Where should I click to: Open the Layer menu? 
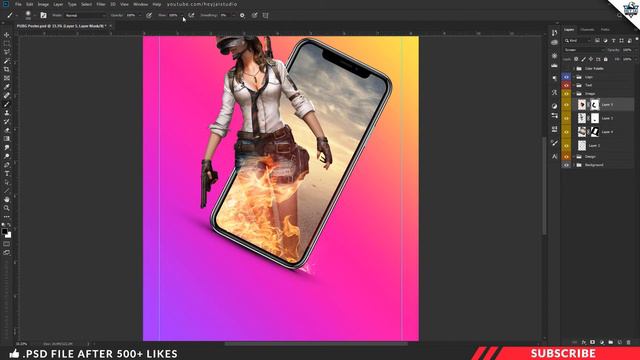tap(58, 4)
